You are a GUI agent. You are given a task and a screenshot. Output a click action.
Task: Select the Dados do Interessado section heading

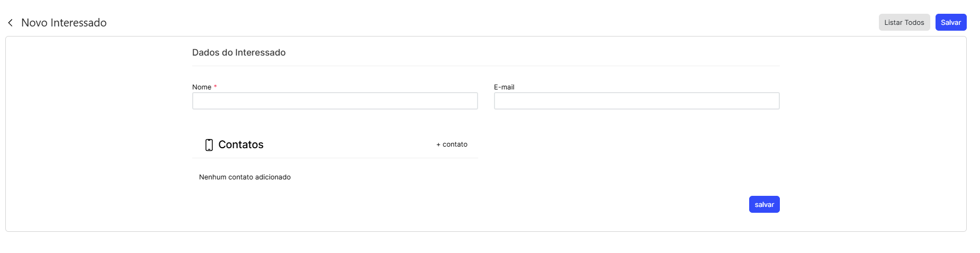click(239, 52)
